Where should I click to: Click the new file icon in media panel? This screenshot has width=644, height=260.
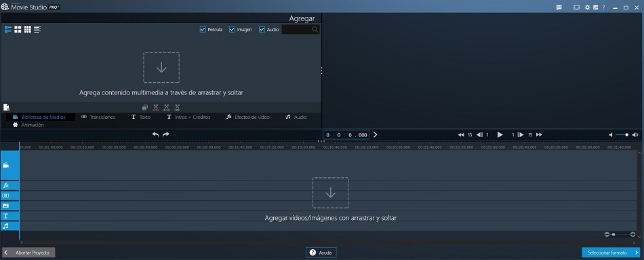pyautogui.click(x=6, y=107)
